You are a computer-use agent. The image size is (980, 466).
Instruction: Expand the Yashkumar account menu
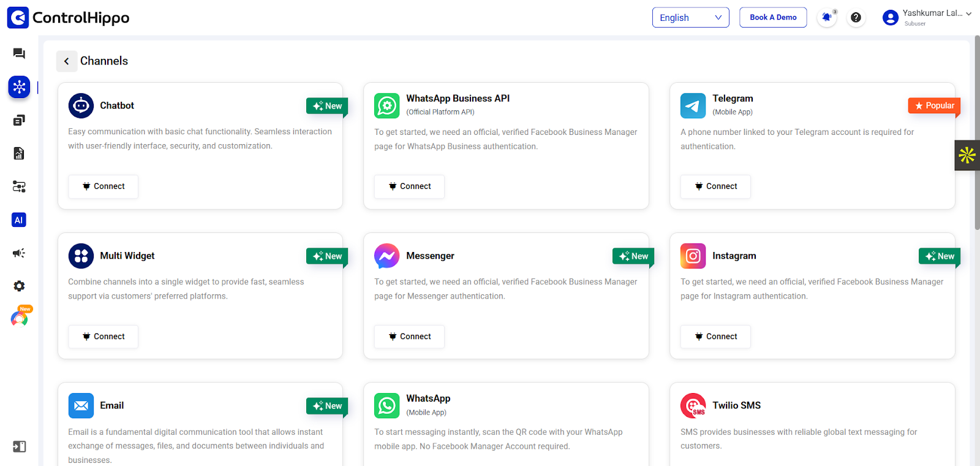click(969, 13)
